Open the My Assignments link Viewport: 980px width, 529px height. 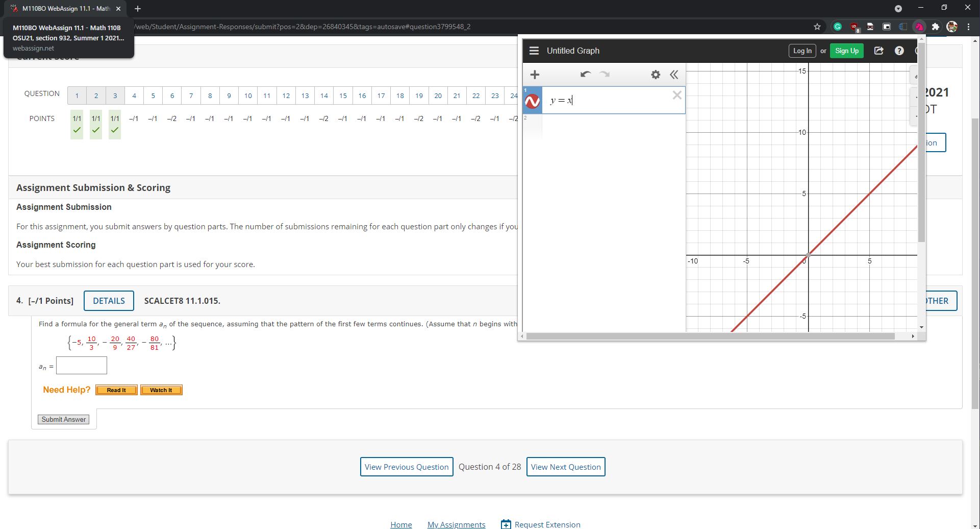tap(456, 524)
